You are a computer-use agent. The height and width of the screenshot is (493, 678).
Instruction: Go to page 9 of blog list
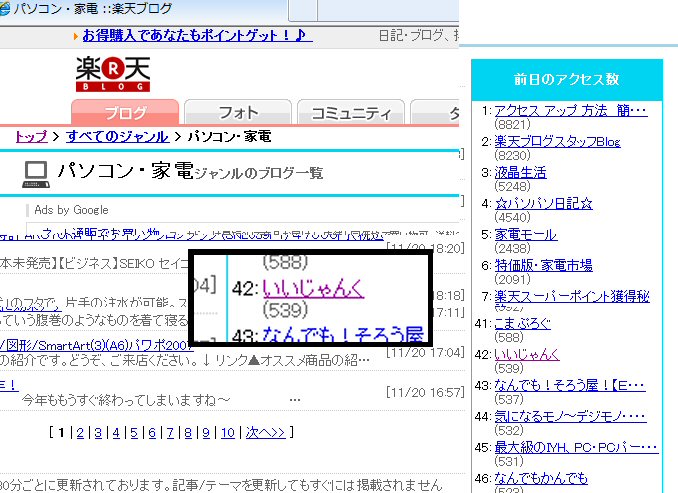click(206, 432)
